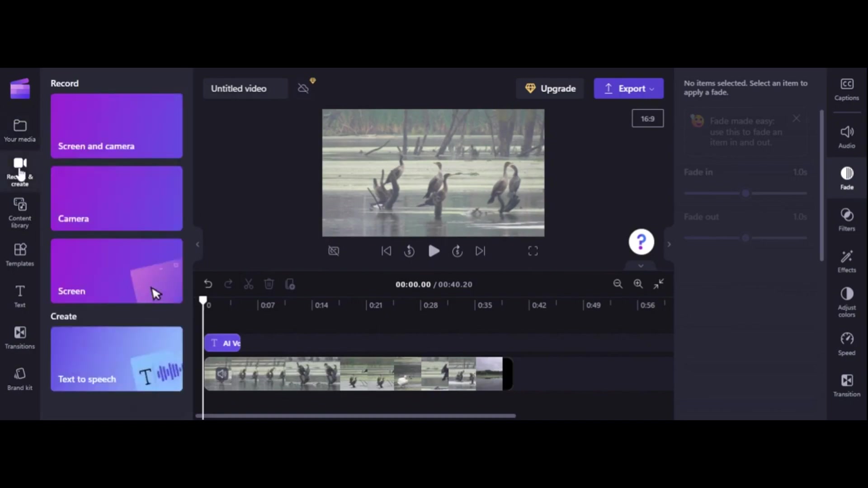Viewport: 868px width, 488px height.
Task: Open the Speed panel
Action: (x=846, y=344)
